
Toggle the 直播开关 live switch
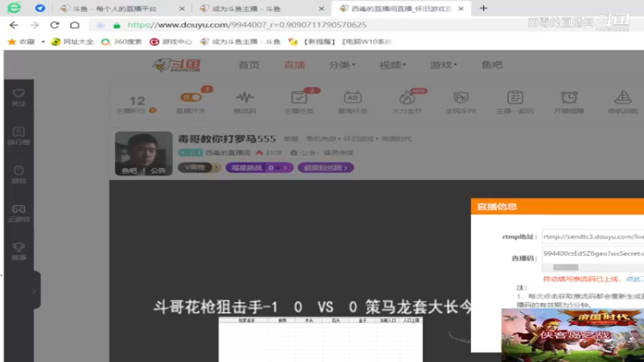[x=191, y=97]
